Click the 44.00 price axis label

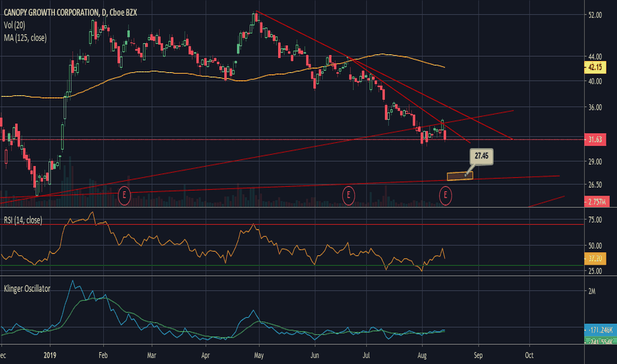595,57
